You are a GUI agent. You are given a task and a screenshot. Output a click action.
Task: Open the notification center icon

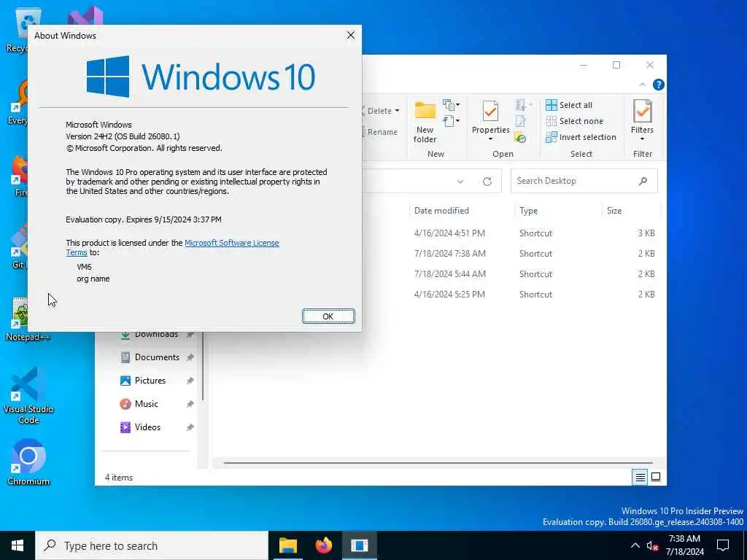coord(723,545)
